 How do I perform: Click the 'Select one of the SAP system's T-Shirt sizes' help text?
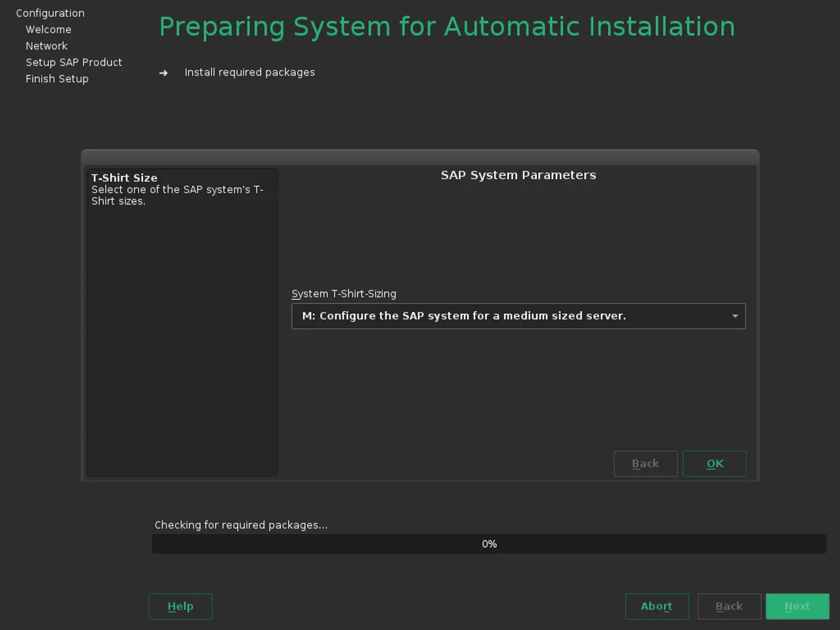(177, 196)
